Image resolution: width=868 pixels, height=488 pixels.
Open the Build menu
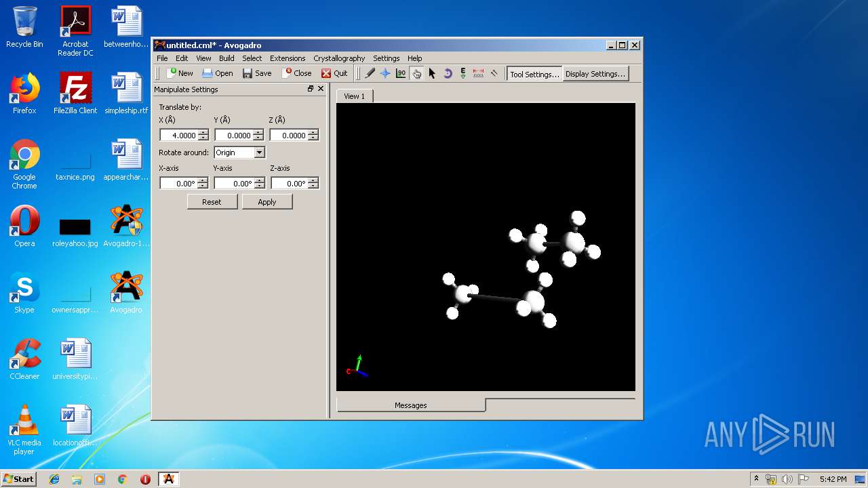(226, 58)
